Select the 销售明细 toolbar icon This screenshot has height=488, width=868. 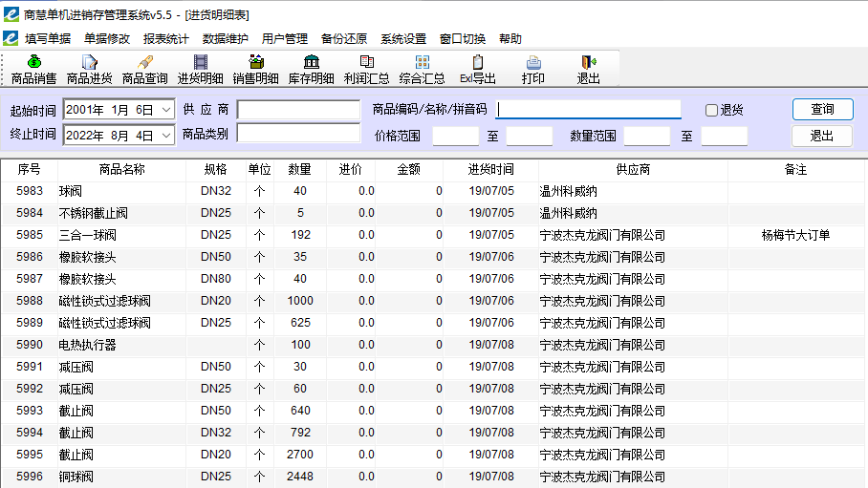coord(255,70)
